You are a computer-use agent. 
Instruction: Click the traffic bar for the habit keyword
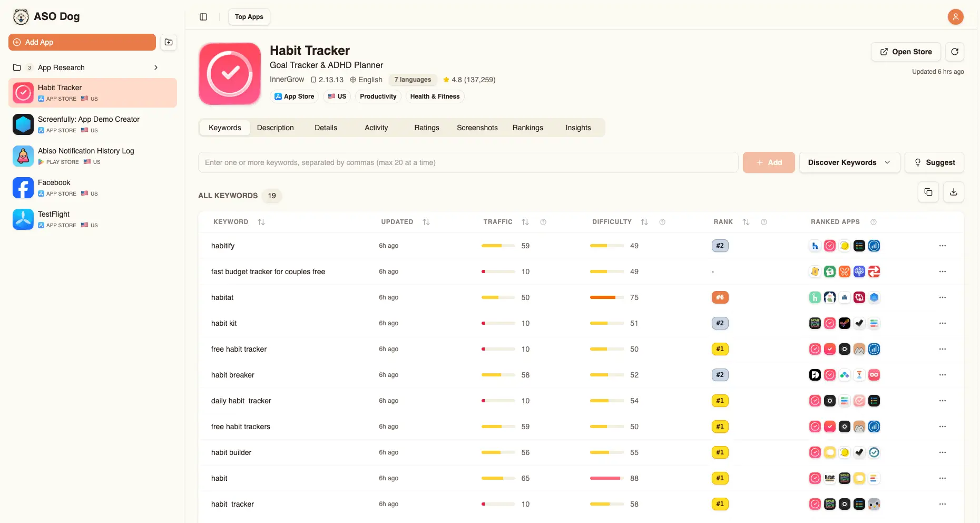pos(498,478)
